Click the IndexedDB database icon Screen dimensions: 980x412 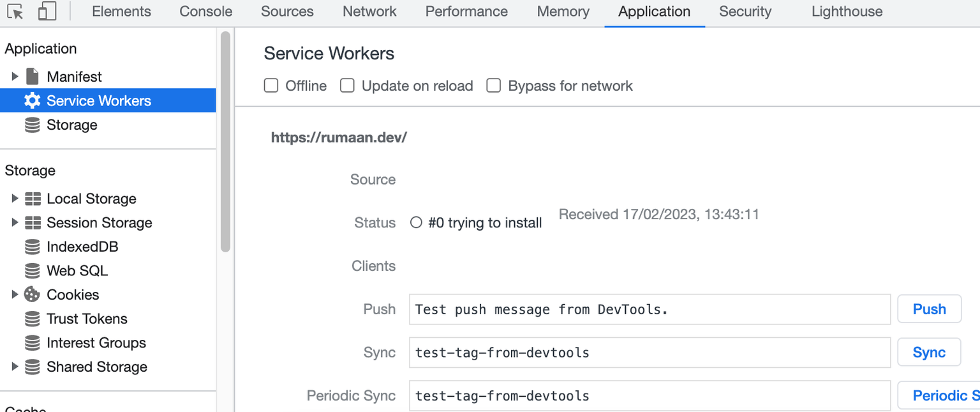[x=32, y=247]
